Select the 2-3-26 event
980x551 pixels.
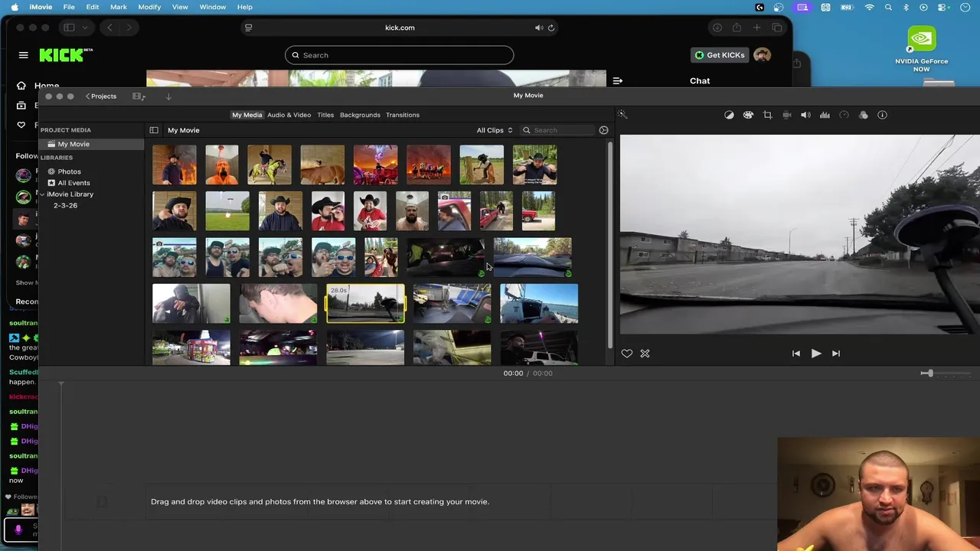pos(65,206)
